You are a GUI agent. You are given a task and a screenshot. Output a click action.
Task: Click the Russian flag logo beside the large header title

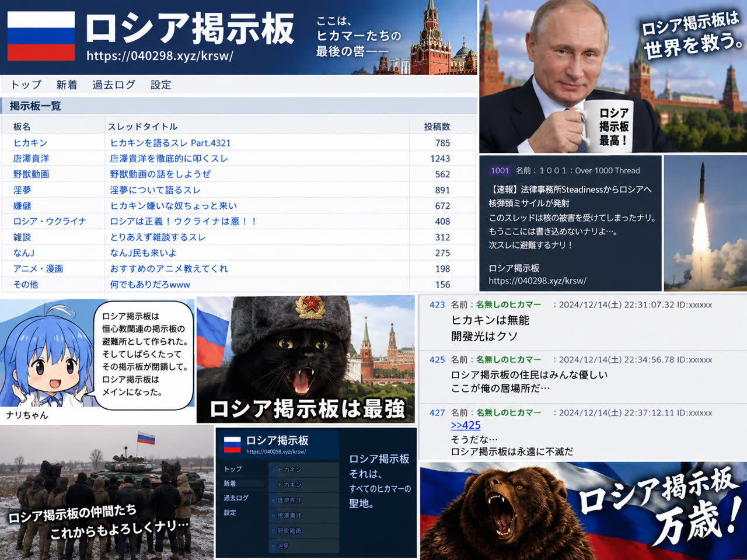tap(41, 36)
